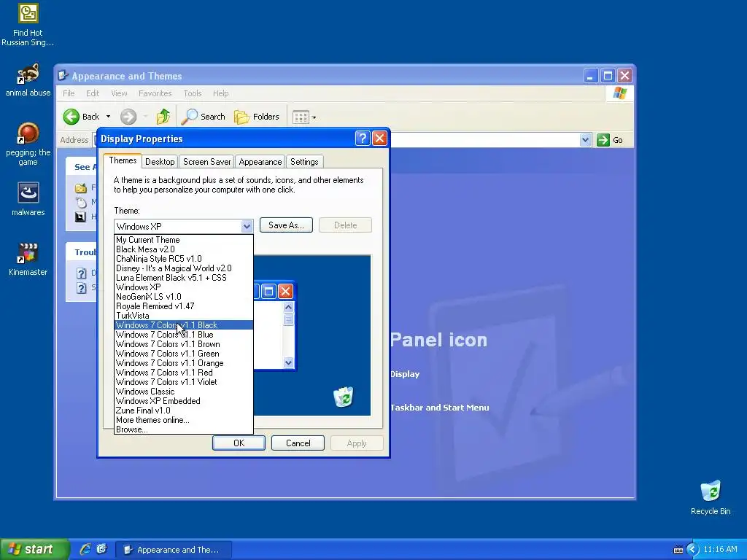Click the Save As... button
747x560 pixels.
pos(286,225)
